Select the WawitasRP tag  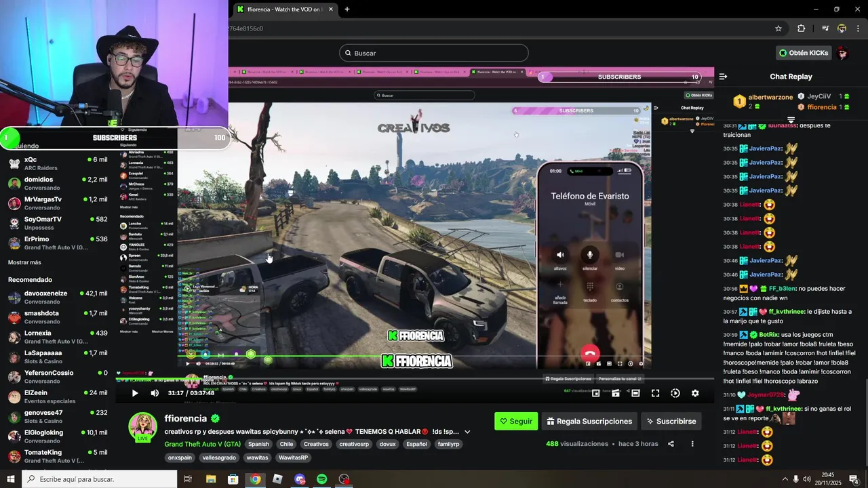294,457
